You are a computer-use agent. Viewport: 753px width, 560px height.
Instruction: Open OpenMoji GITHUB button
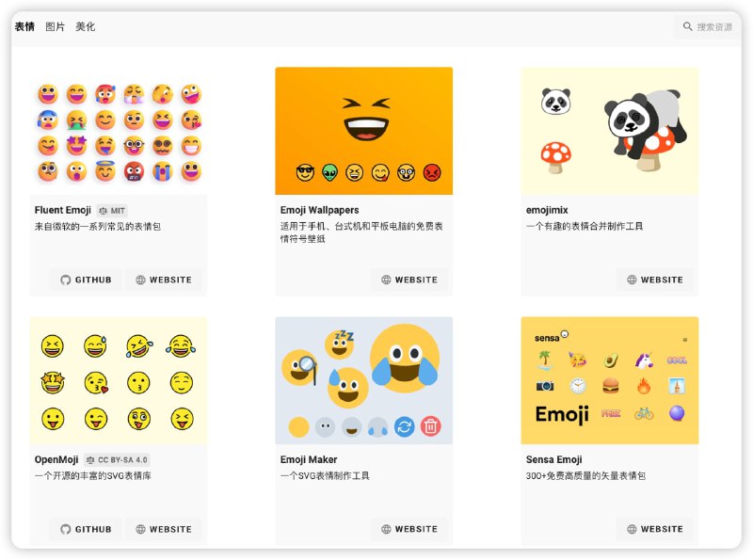(x=86, y=529)
